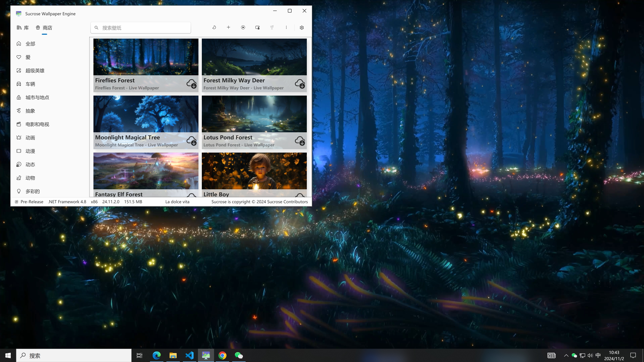Screen dimensions: 644x362
Task: Open the three-dot more options menu
Action: [286, 27]
